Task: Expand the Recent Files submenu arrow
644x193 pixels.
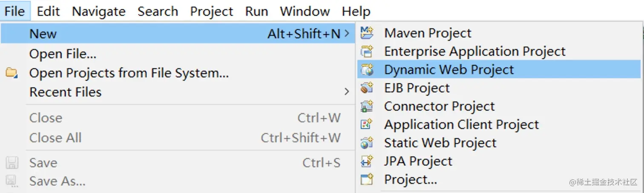Action: point(347,92)
